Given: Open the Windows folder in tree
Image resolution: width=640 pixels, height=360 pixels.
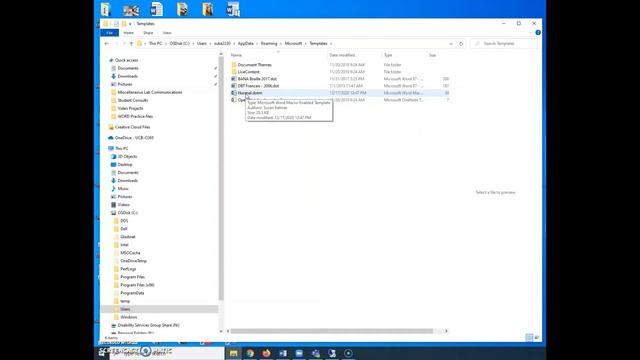Looking at the screenshot, I should (x=129, y=317).
